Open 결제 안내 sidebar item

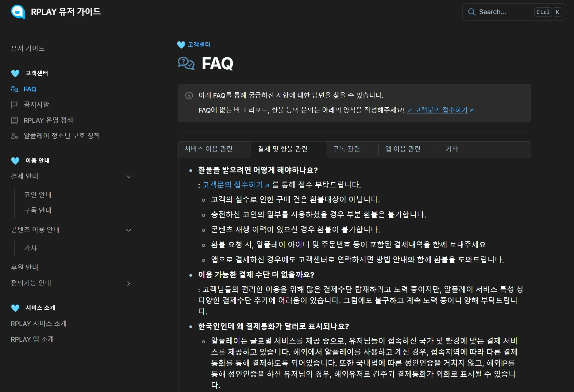(x=25, y=176)
